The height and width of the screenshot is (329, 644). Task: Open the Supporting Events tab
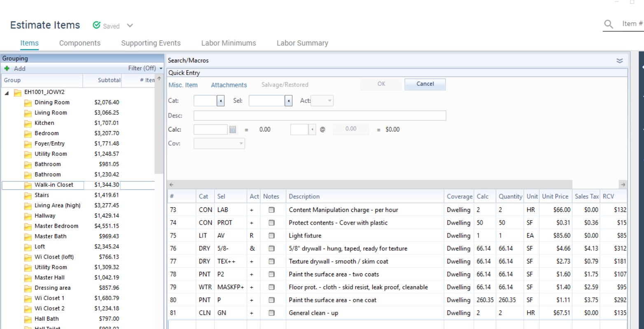(151, 43)
